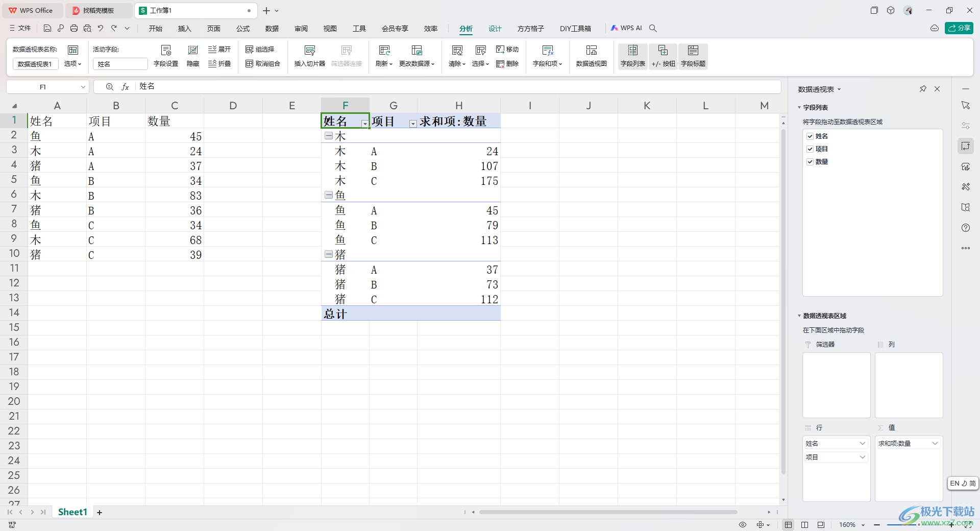980x531 pixels.
Task: Open the 姓名 filter dropdown in cell F1
Action: [364, 124]
